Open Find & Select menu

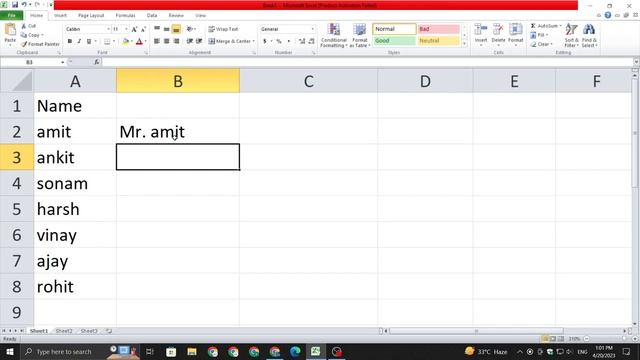click(589, 36)
